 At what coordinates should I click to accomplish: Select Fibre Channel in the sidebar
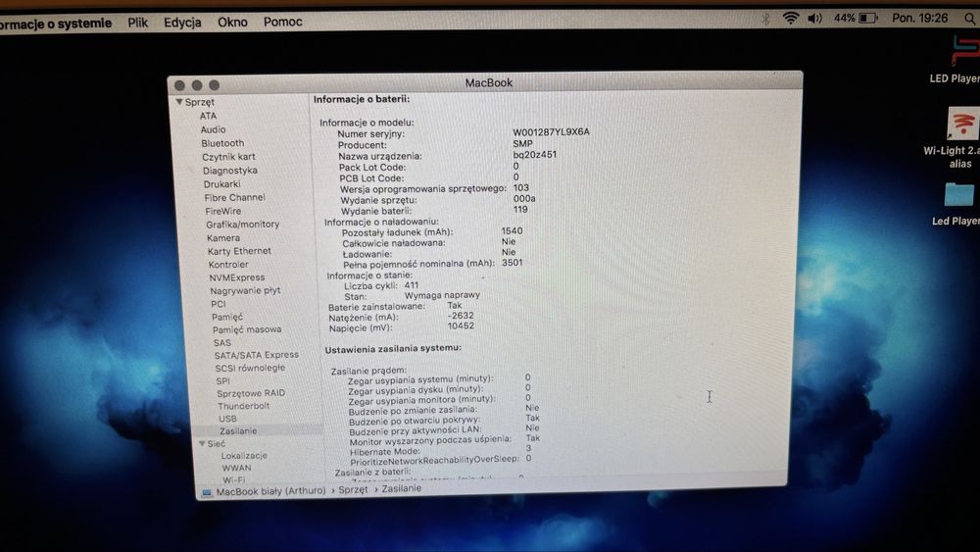coord(235,197)
